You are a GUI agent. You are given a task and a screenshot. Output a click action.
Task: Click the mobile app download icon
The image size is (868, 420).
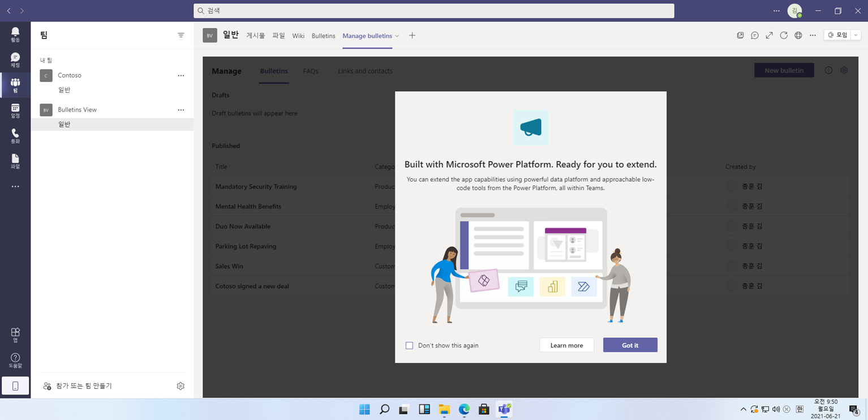[15, 386]
